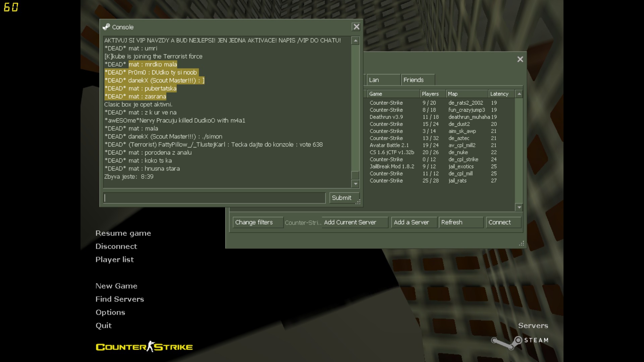This screenshot has width=644, height=362.
Task: Click Add a Server button
Action: (x=414, y=222)
